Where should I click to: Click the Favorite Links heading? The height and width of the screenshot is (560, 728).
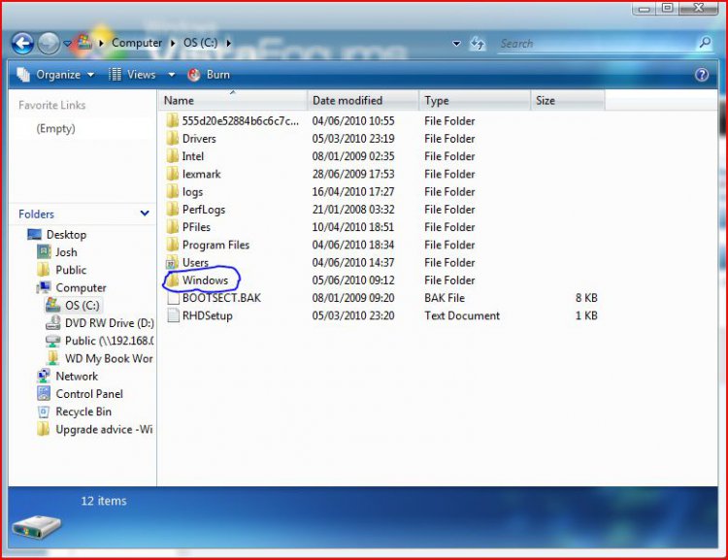(52, 105)
